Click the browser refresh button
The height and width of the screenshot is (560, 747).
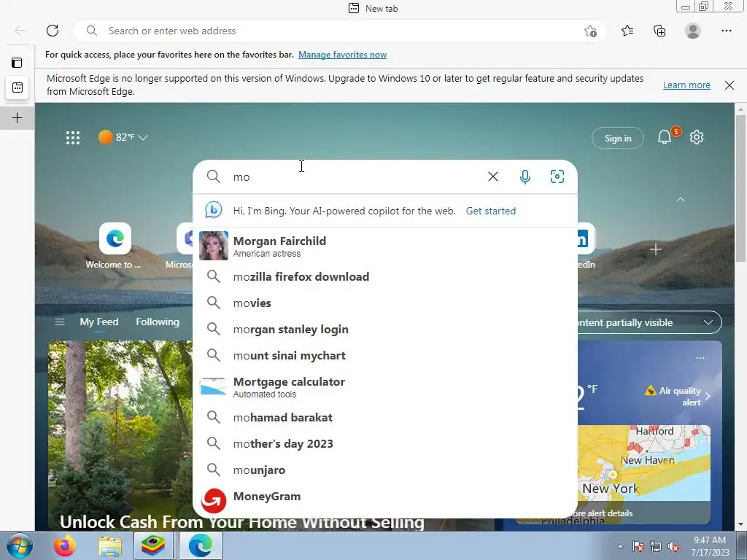click(x=53, y=31)
